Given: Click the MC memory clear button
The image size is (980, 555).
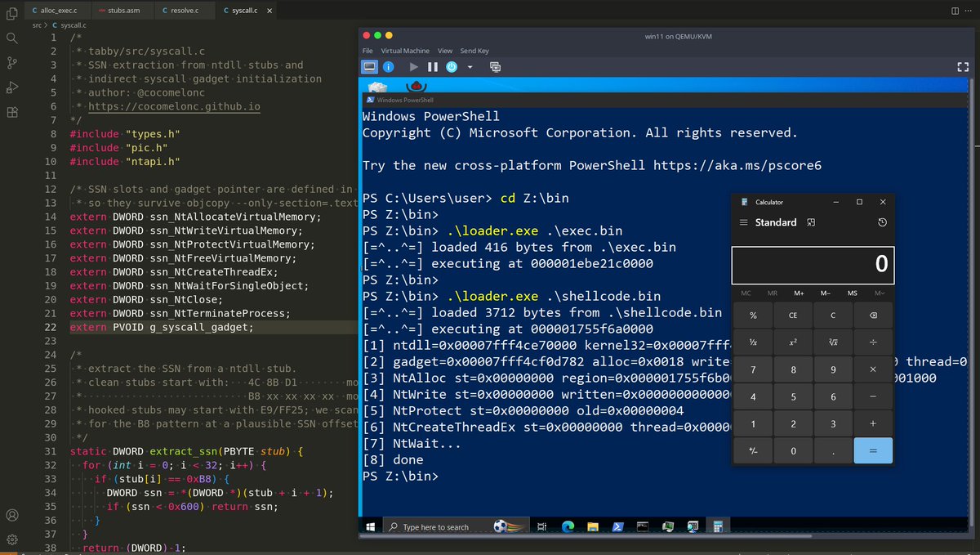Looking at the screenshot, I should tap(746, 293).
